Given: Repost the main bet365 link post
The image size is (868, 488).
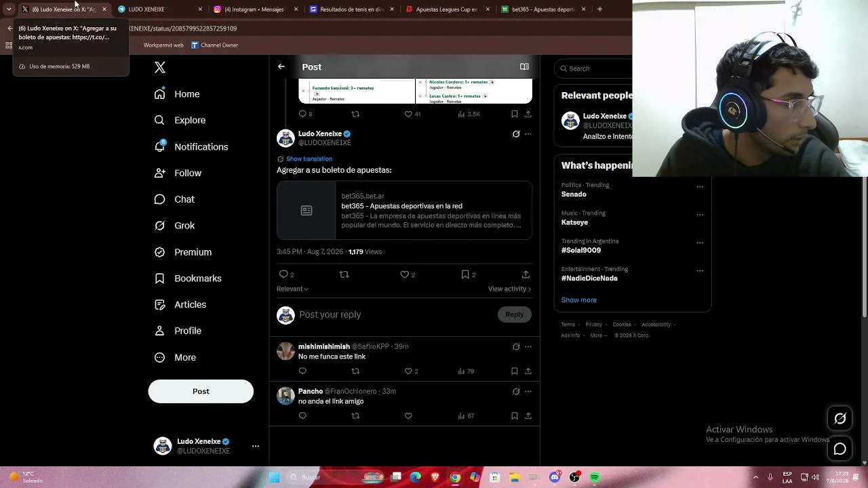Looking at the screenshot, I should (344, 274).
